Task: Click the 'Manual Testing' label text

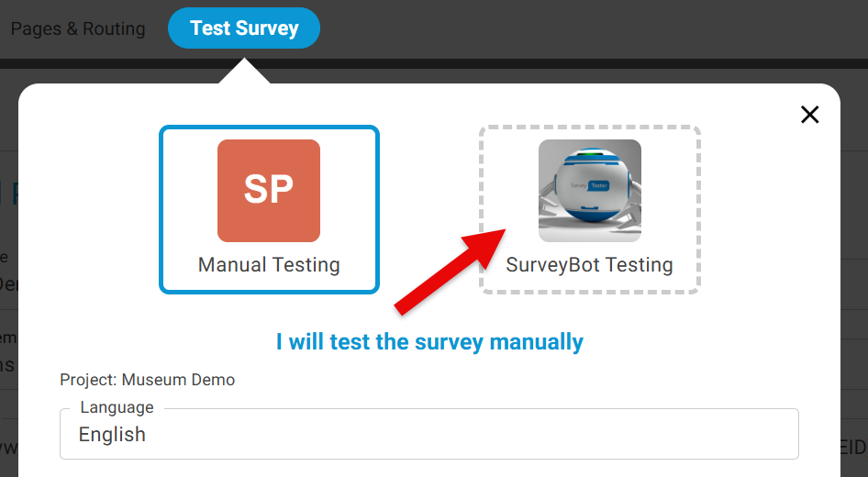Action: tap(269, 265)
